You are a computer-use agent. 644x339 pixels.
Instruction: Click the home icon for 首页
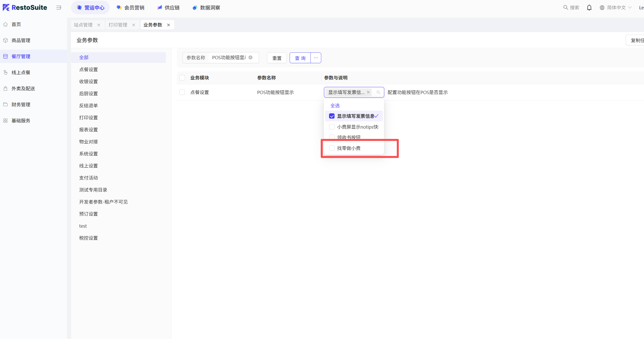pyautogui.click(x=6, y=24)
